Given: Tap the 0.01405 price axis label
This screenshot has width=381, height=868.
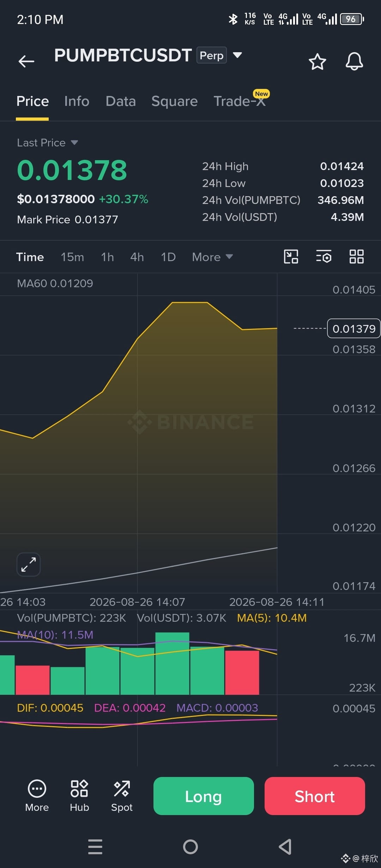Looking at the screenshot, I should click(x=354, y=290).
